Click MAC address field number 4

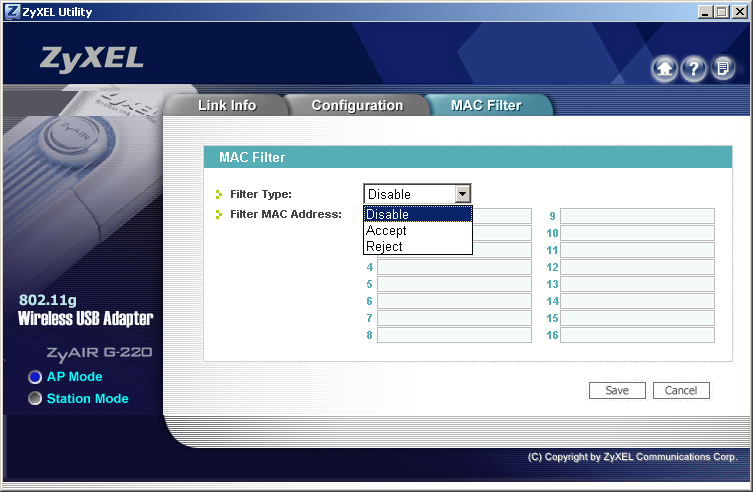[454, 267]
